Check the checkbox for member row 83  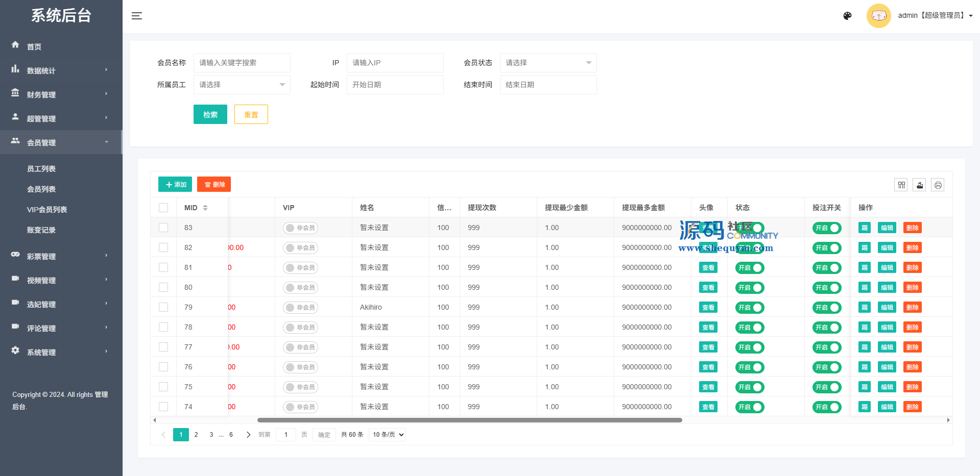point(163,228)
